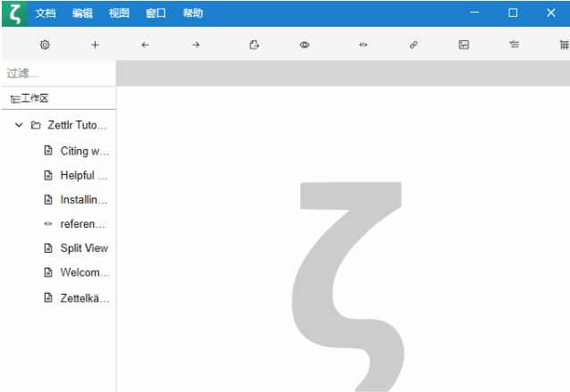Insert a link with the chain icon

(x=414, y=45)
